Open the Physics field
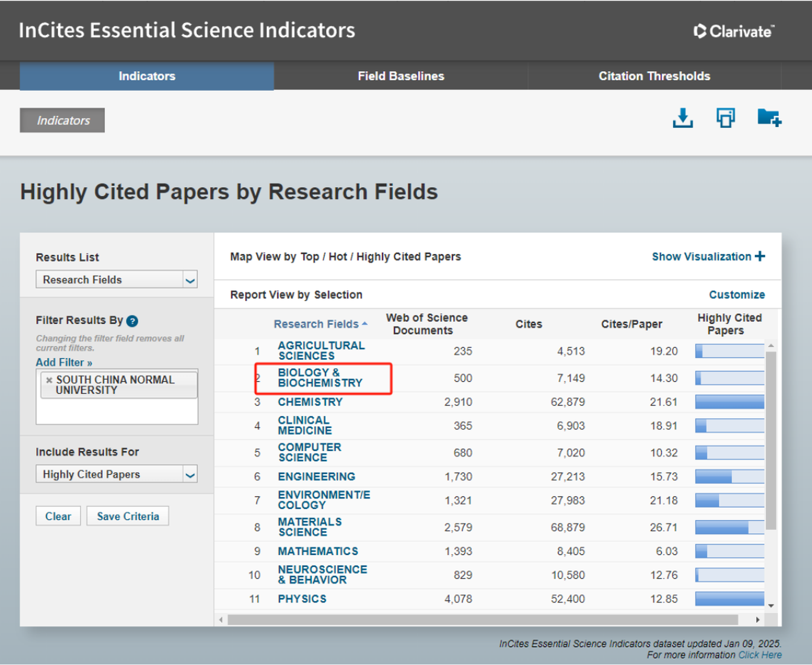 [302, 599]
